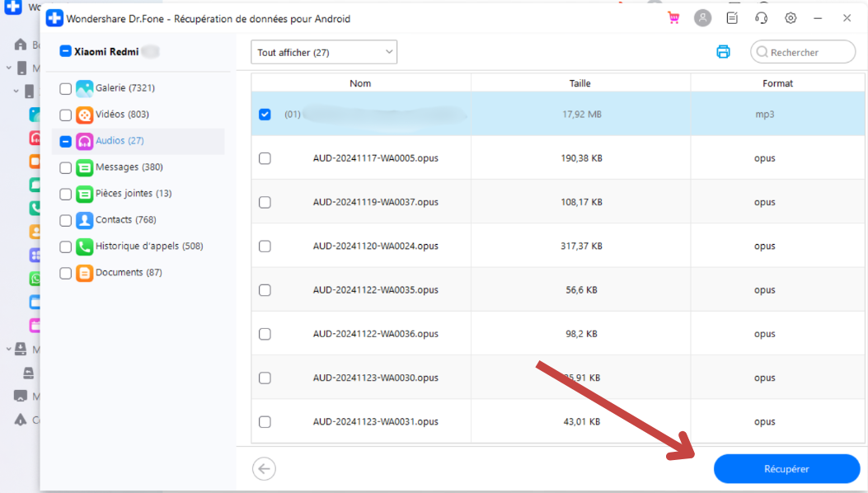This screenshot has width=868, height=493.
Task: Click in the Rechercher search field
Action: 803,52
